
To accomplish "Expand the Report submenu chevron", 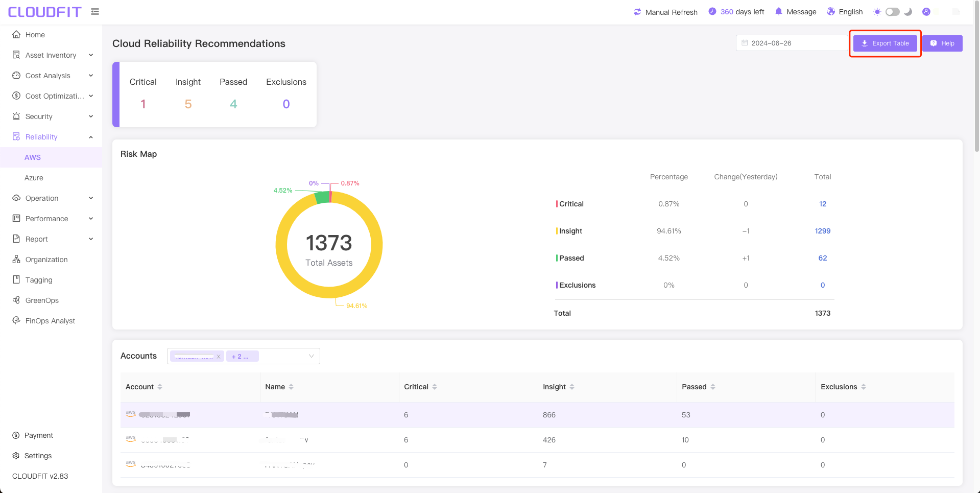I will point(91,239).
